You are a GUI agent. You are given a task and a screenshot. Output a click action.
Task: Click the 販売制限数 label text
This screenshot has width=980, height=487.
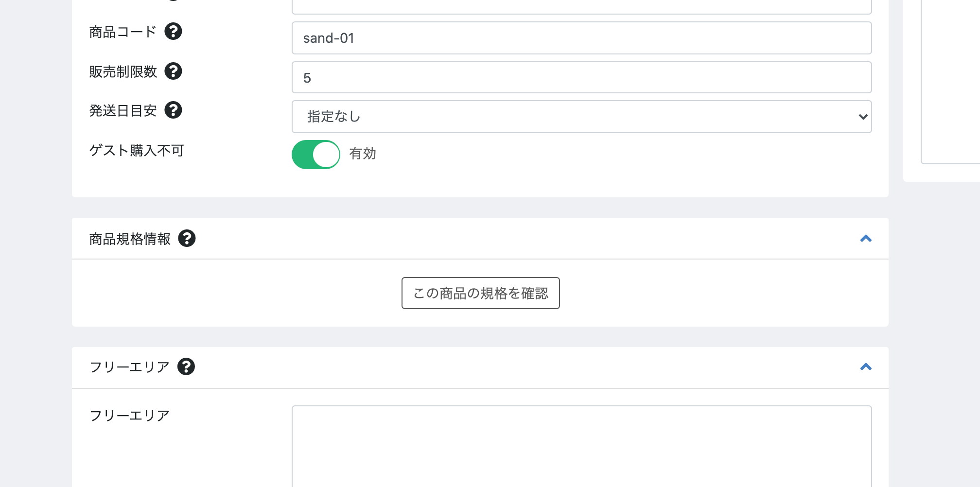pyautogui.click(x=123, y=72)
